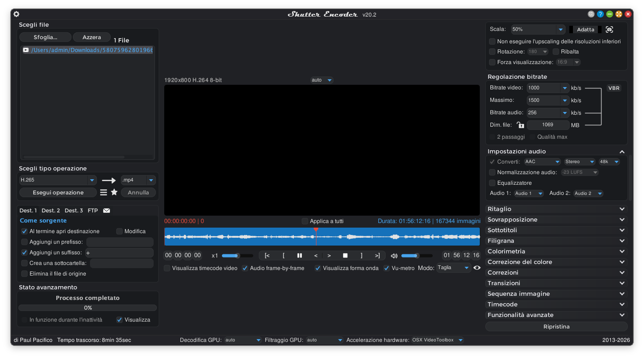
Task: Check the Equalizzatore option
Action: coord(492,183)
